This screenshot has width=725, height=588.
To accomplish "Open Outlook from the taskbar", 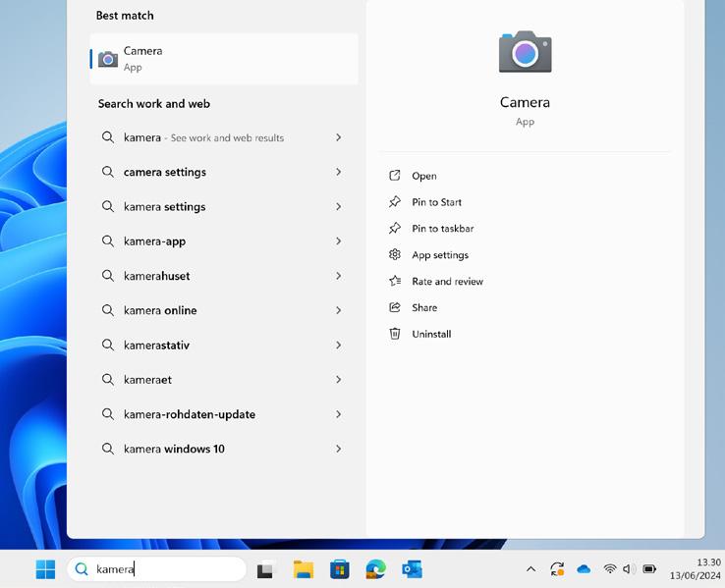I will pos(412,569).
